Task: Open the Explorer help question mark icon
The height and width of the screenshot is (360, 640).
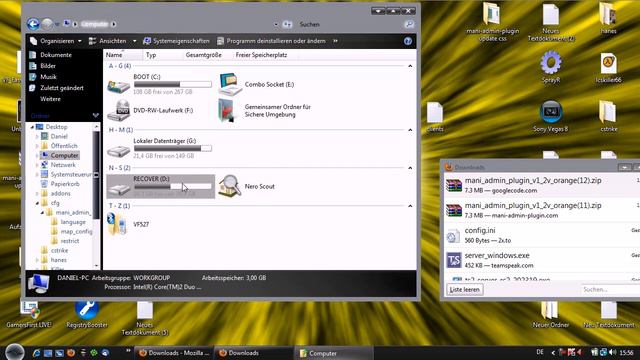Action: pos(407,41)
